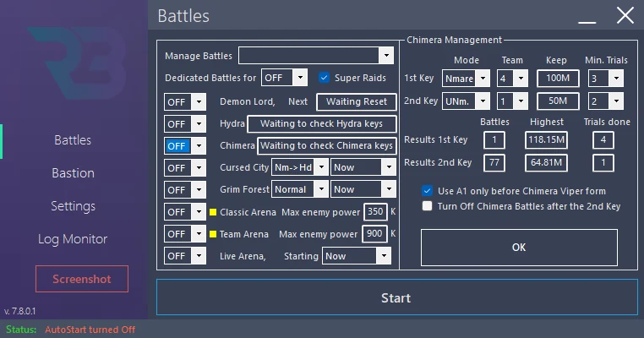Open 1st Key Mode Nmare dropdown
The height and width of the screenshot is (338, 644).
click(x=466, y=78)
